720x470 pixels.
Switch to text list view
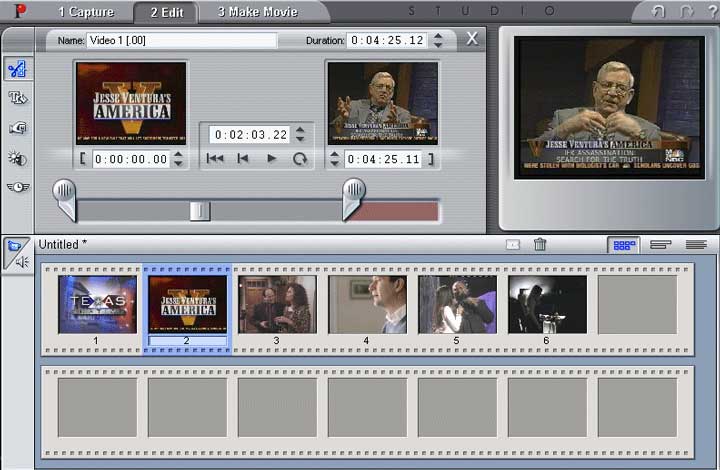click(696, 245)
